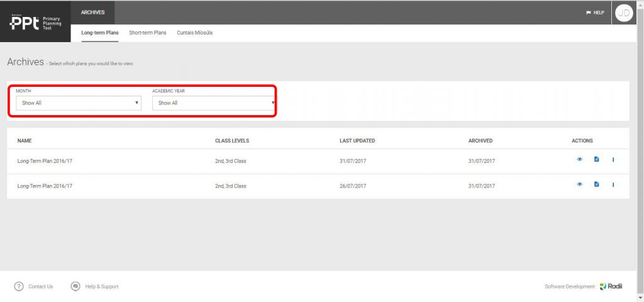Expand the Academic Year filter dropdown
Viewport: 644px width, 302px height.
[214, 103]
